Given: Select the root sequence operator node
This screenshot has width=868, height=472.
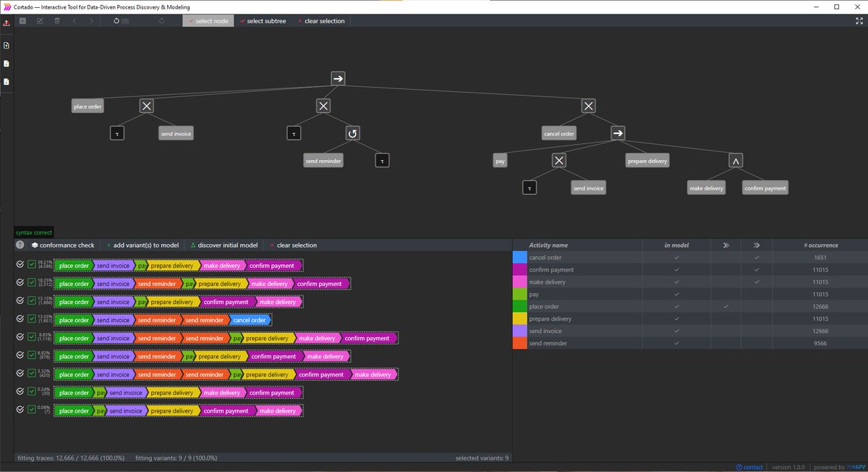Looking at the screenshot, I should (338, 78).
